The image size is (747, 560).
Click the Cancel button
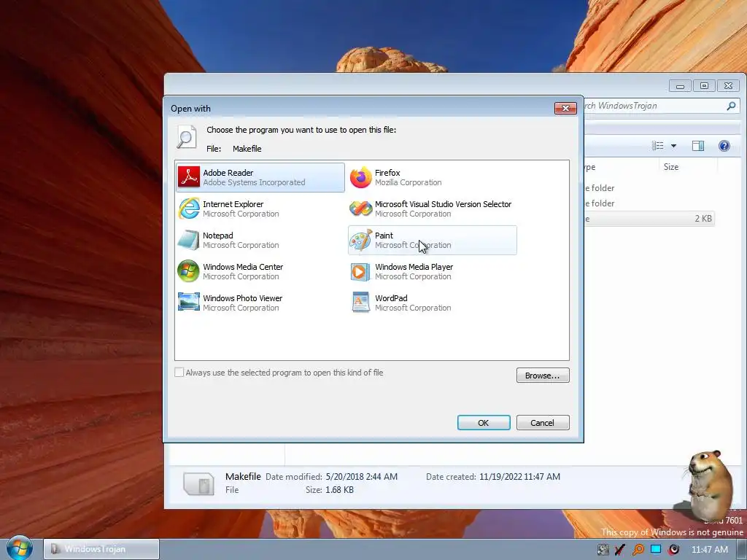tap(543, 422)
